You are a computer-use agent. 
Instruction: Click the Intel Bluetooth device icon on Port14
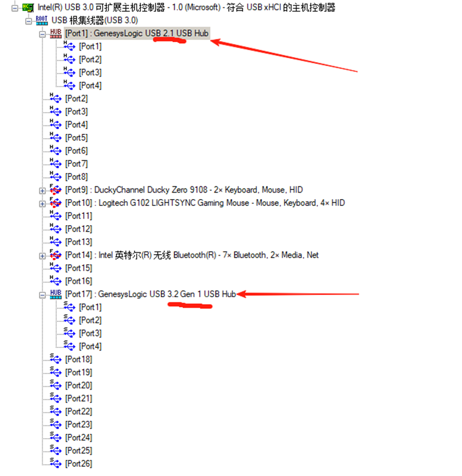56,255
